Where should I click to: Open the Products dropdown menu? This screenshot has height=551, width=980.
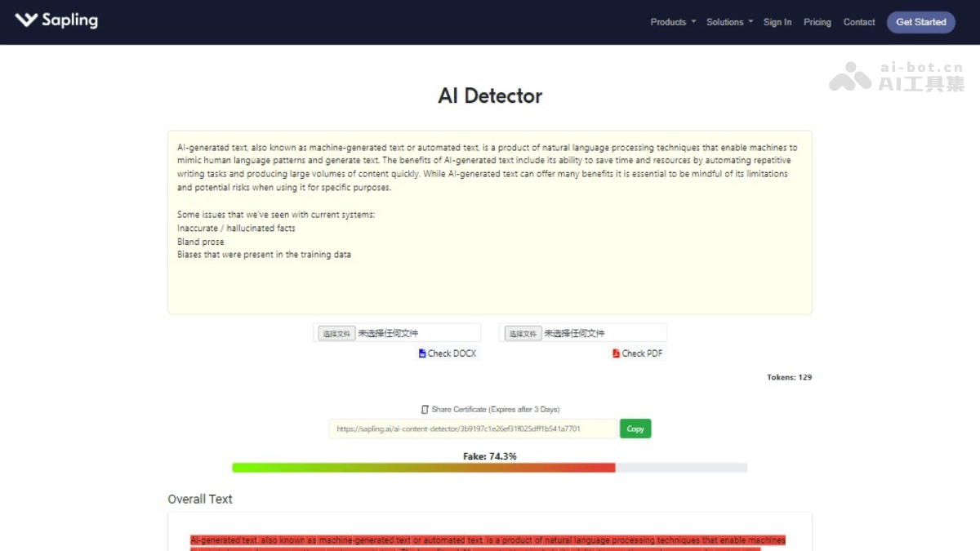667,22
